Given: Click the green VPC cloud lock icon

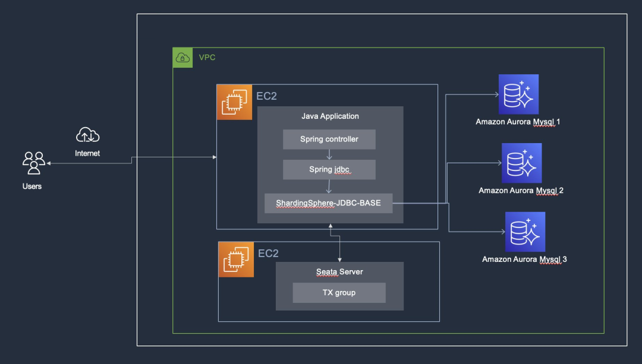Looking at the screenshot, I should pos(182,58).
